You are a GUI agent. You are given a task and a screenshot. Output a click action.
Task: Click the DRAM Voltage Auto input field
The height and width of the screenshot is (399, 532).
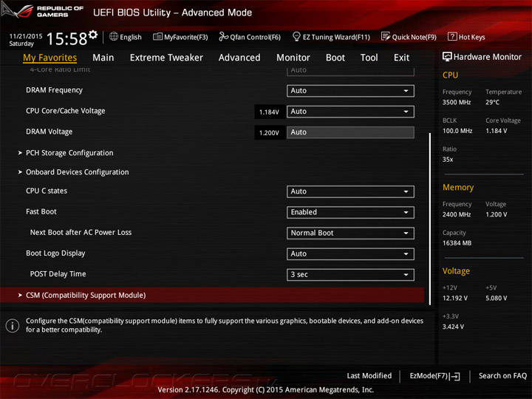pyautogui.click(x=350, y=132)
